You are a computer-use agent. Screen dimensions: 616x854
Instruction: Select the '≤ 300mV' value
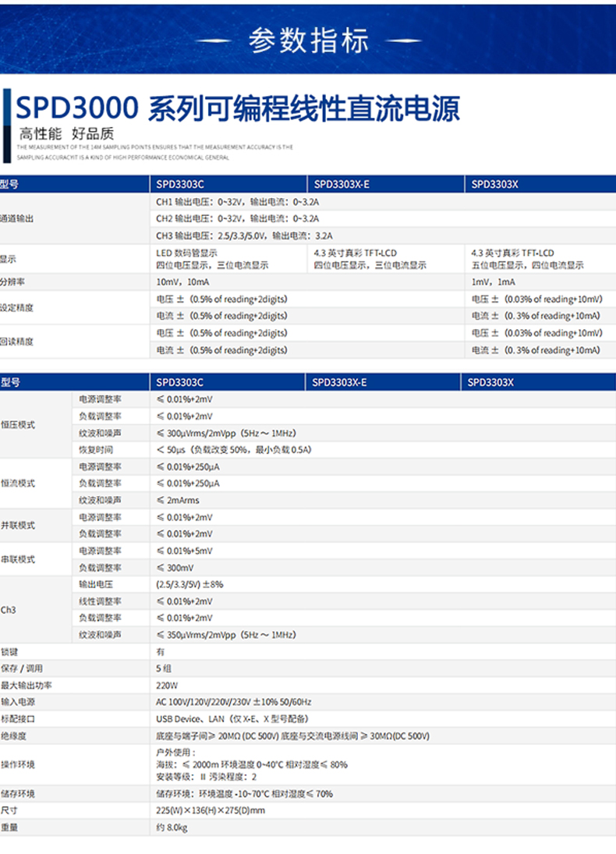175,568
